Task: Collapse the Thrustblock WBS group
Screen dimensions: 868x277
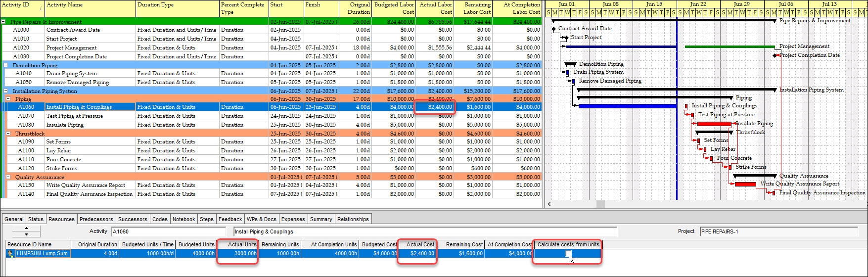Action: tap(8, 134)
